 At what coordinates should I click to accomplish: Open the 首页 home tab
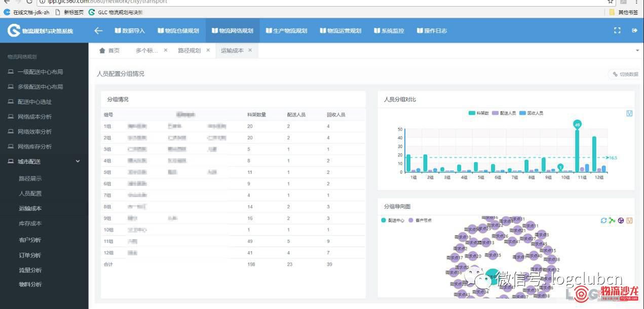(109, 51)
